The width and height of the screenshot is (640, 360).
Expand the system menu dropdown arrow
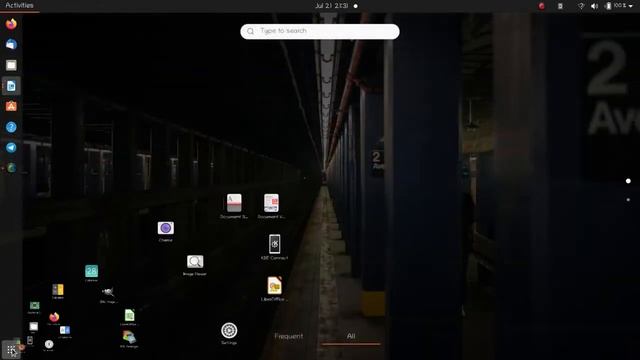(631, 6)
